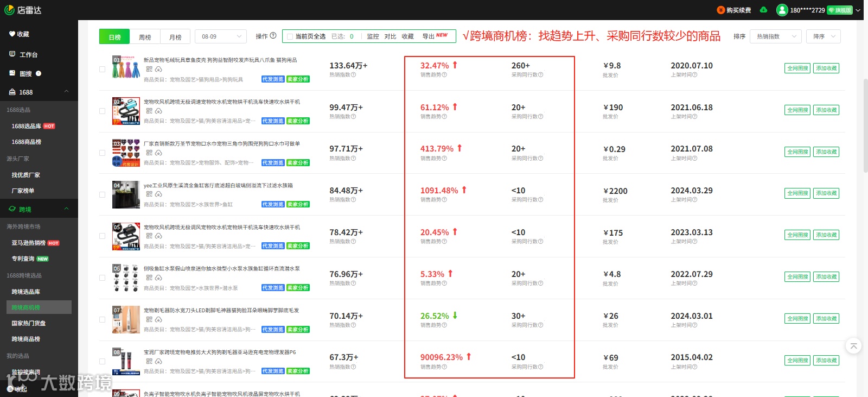Click the QR code icon under product 08

149,361
